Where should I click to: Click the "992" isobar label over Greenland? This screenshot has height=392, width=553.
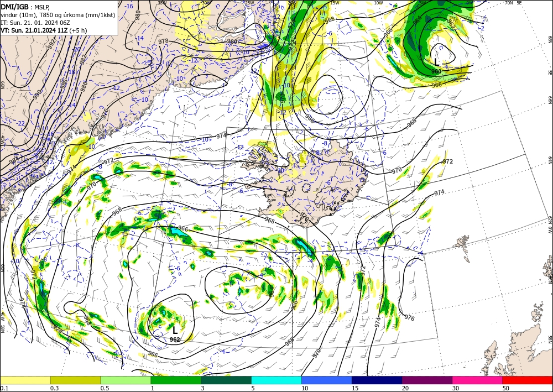[52, 44]
